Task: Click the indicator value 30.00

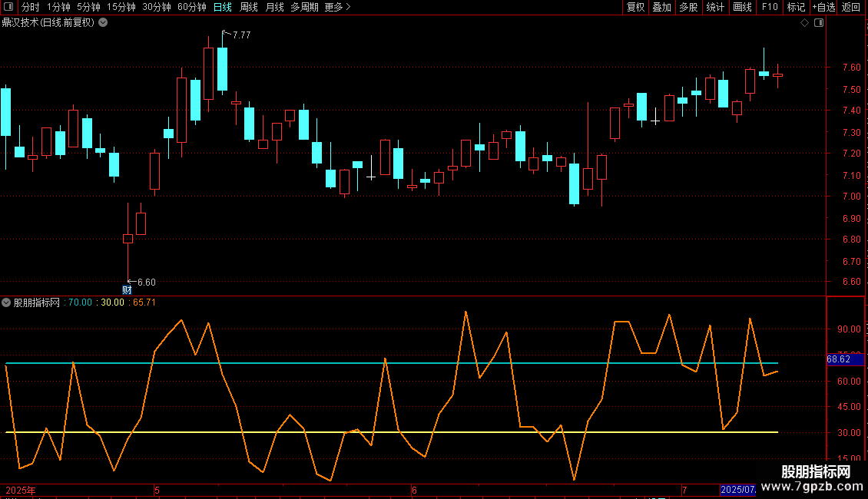Action: [112, 302]
